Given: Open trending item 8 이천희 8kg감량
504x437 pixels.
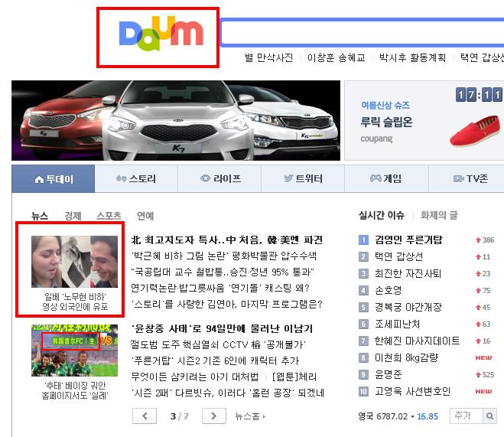Looking at the screenshot, I should (406, 357).
